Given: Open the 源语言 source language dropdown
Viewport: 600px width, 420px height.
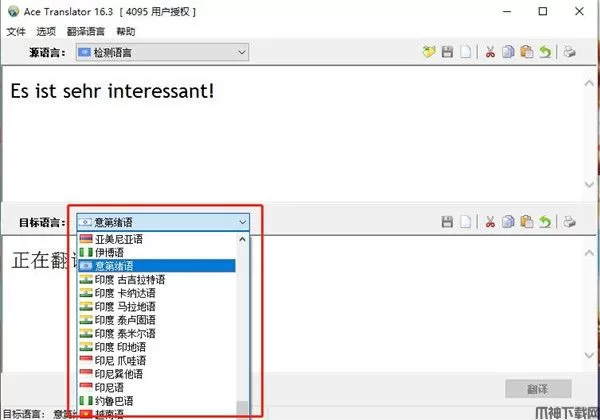Looking at the screenshot, I should [163, 52].
